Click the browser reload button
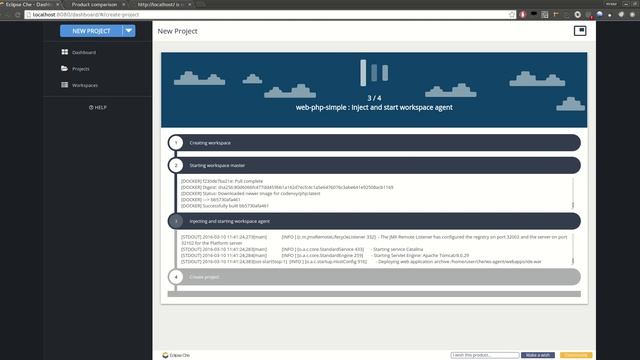 point(17,15)
